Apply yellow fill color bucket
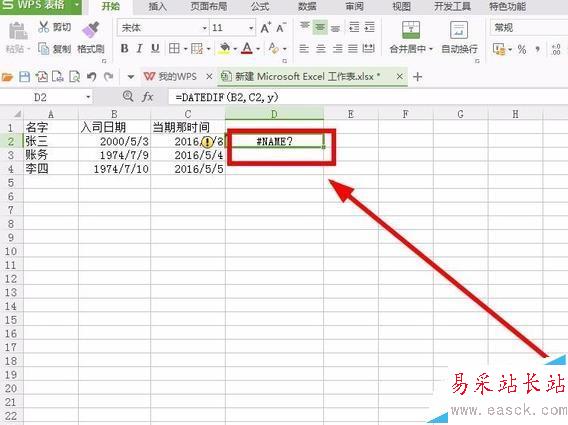The image size is (568, 425). [x=225, y=48]
